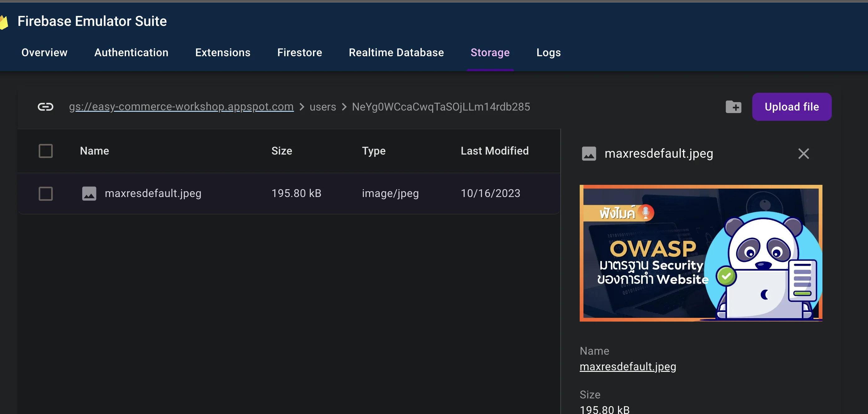Switch to the Logs tab

(x=549, y=52)
